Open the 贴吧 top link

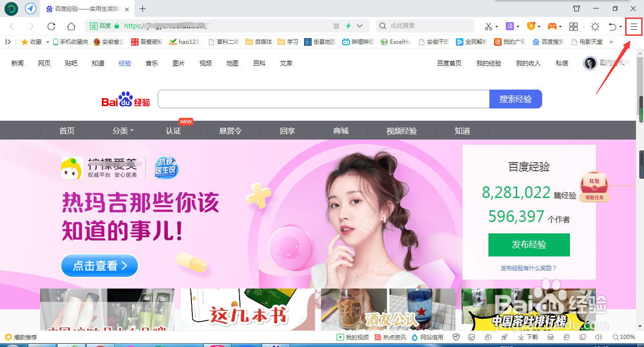(71, 63)
